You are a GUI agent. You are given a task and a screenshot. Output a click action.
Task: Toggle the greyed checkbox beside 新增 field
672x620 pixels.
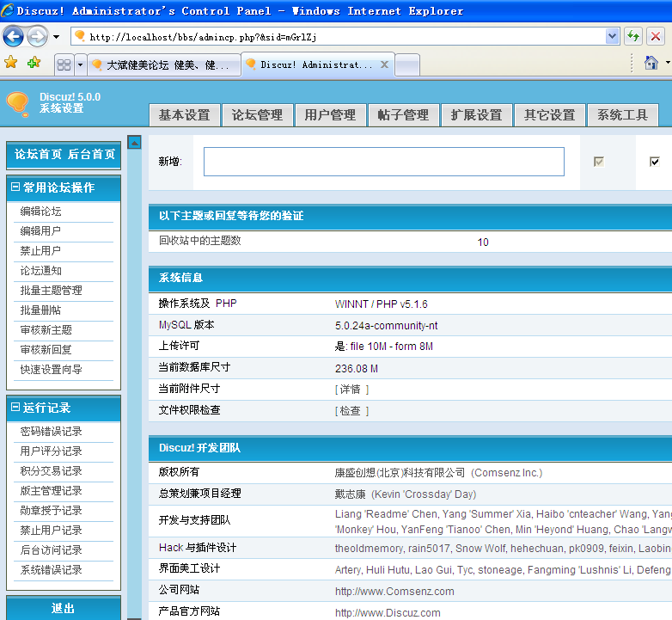[599, 162]
